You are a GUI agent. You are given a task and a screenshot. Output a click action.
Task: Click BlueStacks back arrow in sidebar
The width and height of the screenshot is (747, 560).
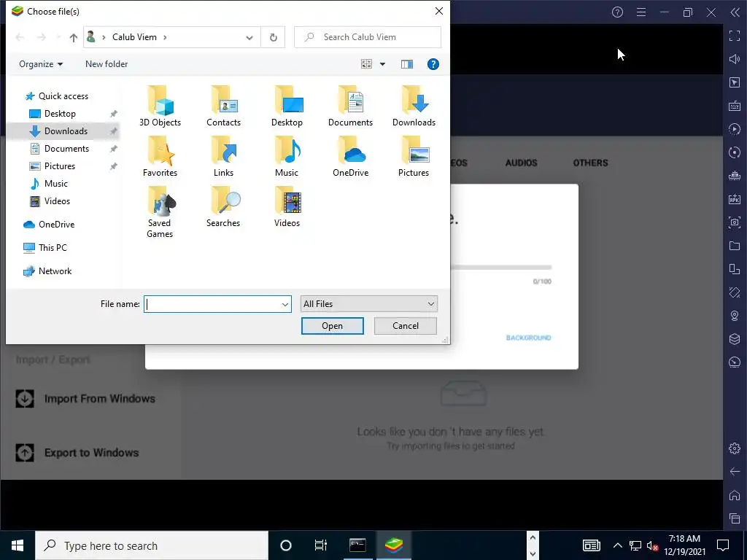pyautogui.click(x=735, y=472)
